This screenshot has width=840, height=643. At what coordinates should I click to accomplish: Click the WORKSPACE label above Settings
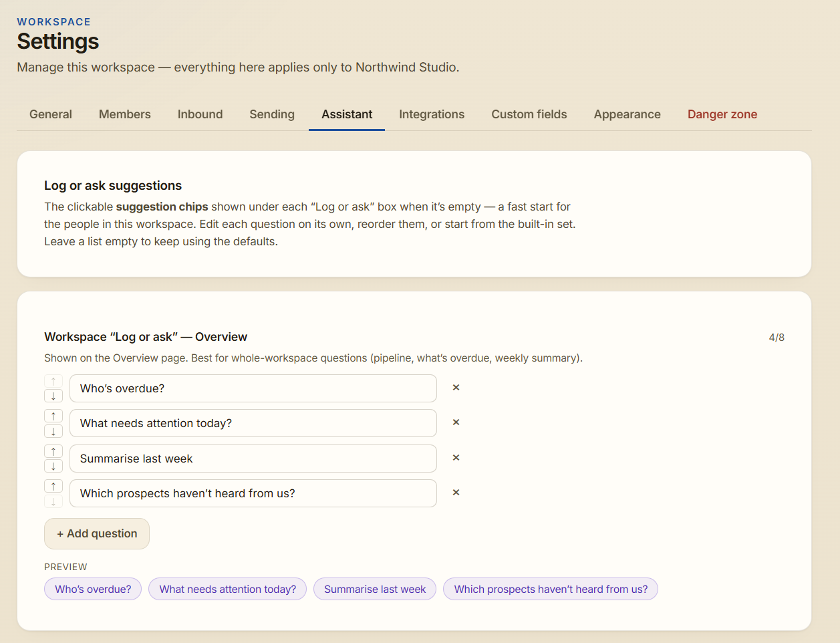pos(54,22)
